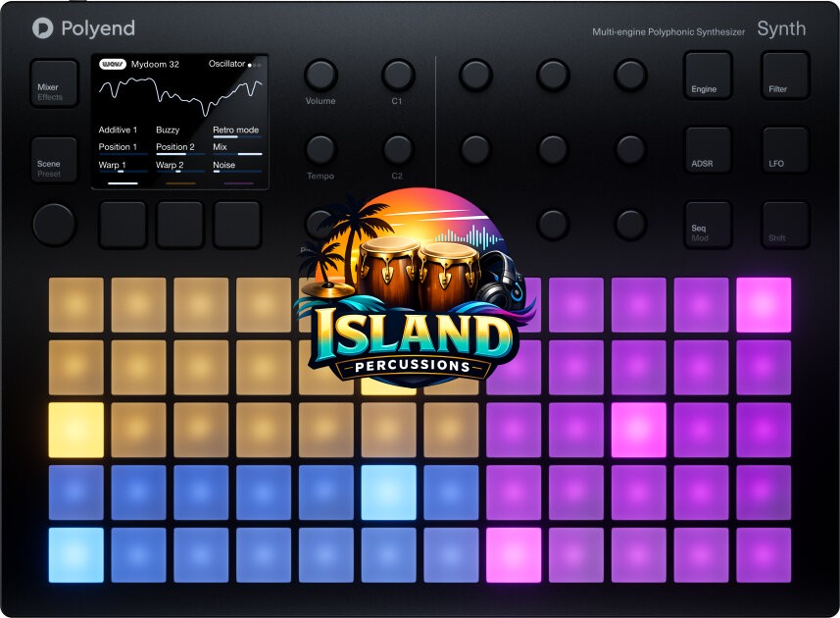The width and height of the screenshot is (840, 618).
Task: Click the Scene Preset button
Action: tap(54, 160)
